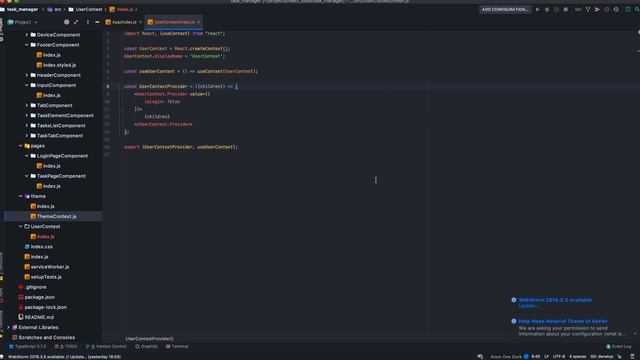
Task: Expand the DeviceComponent folder
Action: (27, 35)
